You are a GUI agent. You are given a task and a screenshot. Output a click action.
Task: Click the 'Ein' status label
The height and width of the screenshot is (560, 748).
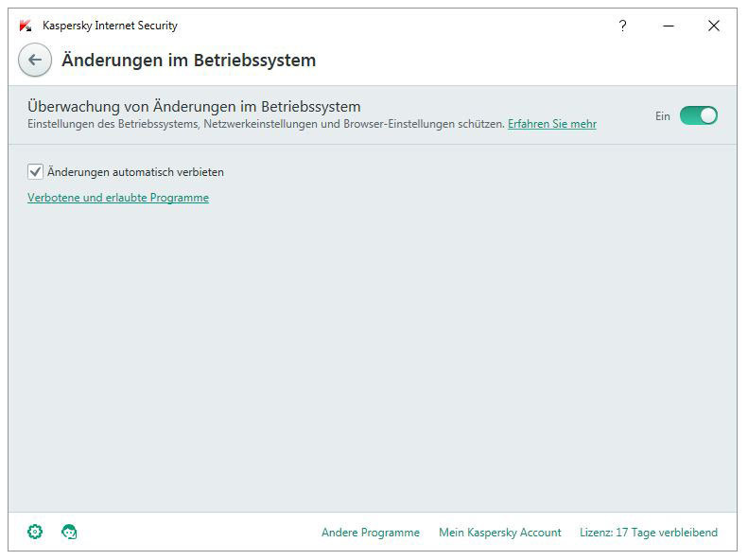[x=662, y=116]
